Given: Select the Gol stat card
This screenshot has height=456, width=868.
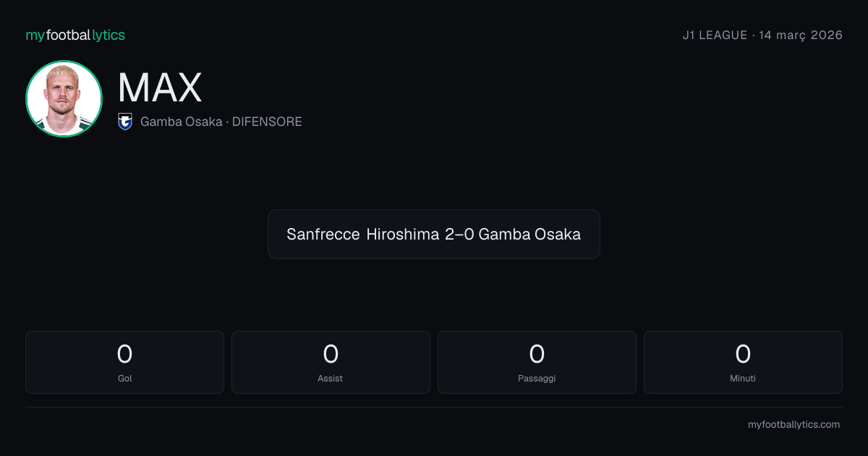Looking at the screenshot, I should point(124,362).
